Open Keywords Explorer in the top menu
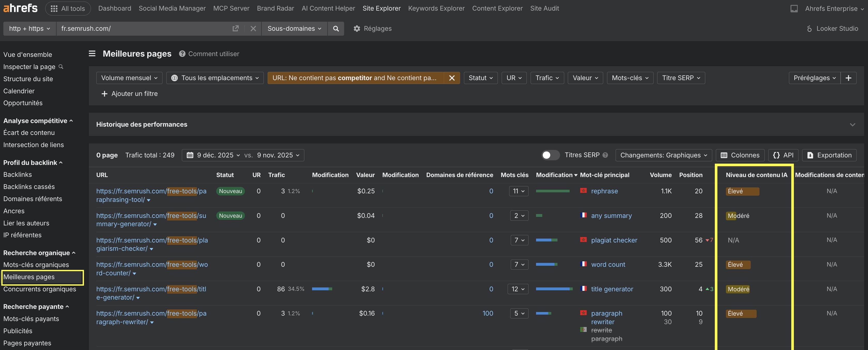This screenshot has width=868, height=350. pyautogui.click(x=436, y=9)
